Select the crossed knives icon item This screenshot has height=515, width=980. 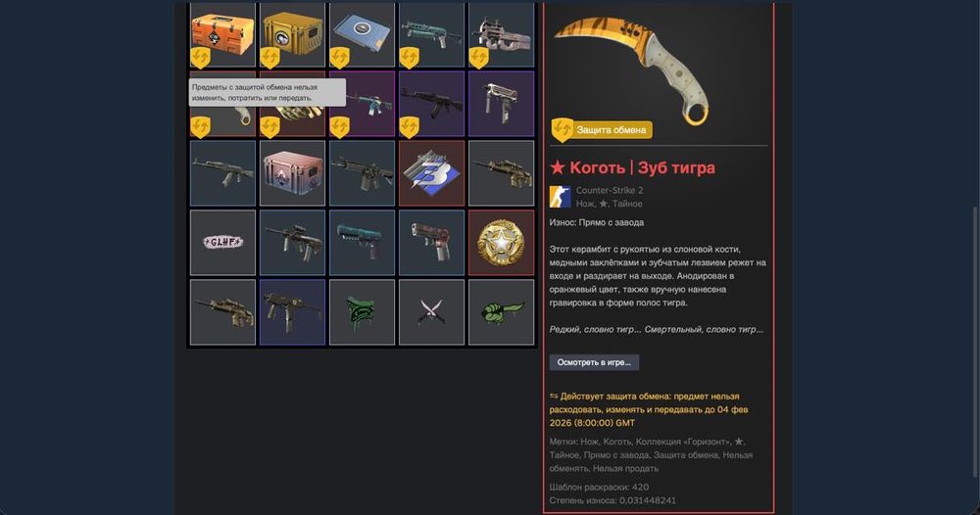(432, 312)
